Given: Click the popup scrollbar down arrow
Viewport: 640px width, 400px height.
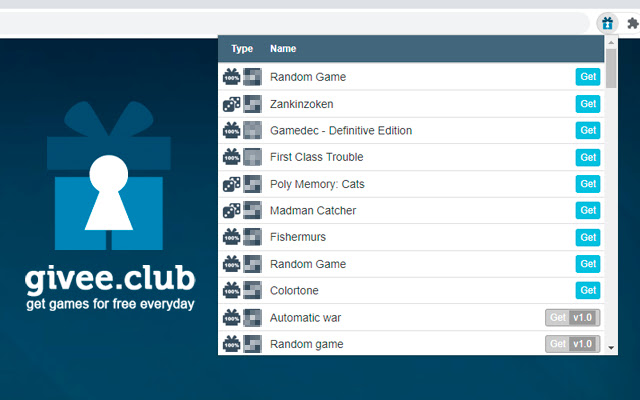Looking at the screenshot, I should 611,348.
